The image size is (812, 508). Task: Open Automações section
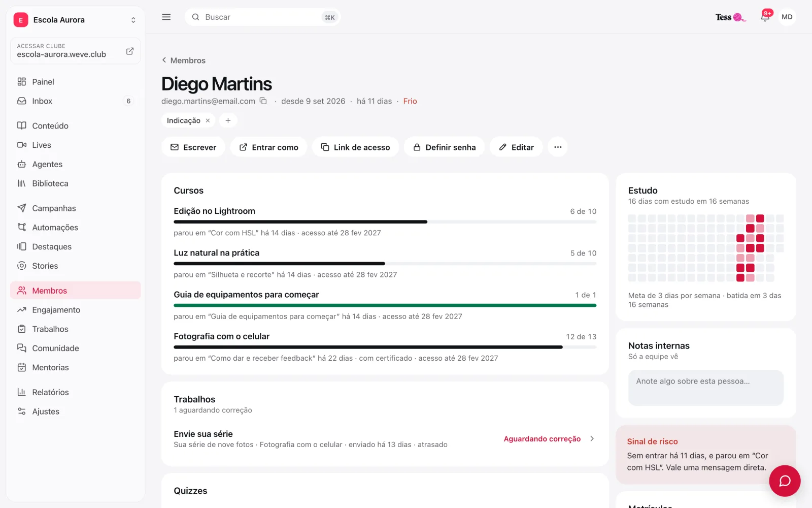point(75,228)
